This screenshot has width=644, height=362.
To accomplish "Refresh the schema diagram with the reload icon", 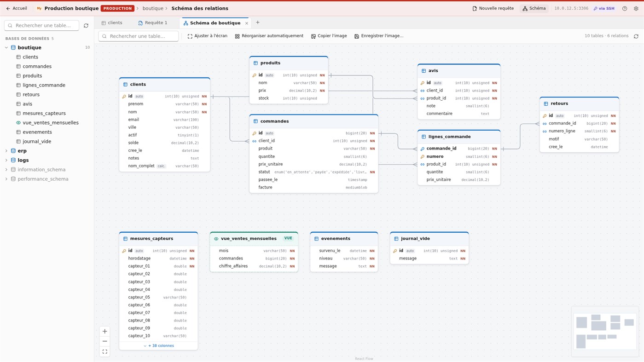I will (636, 36).
